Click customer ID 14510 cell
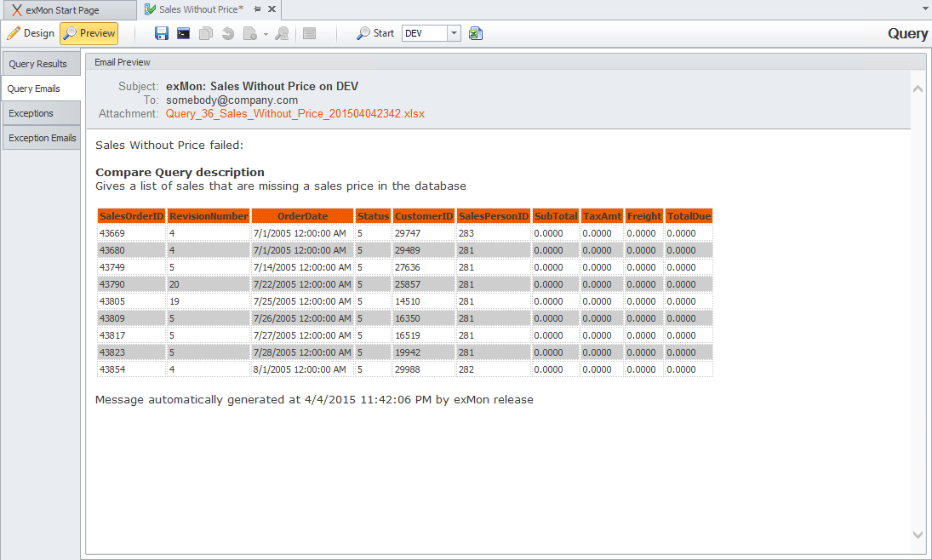This screenshot has width=932, height=560. coord(424,301)
